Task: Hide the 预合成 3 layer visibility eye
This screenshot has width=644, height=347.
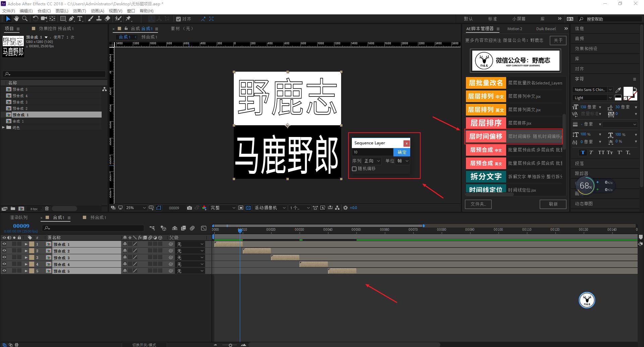Action: coord(4,257)
